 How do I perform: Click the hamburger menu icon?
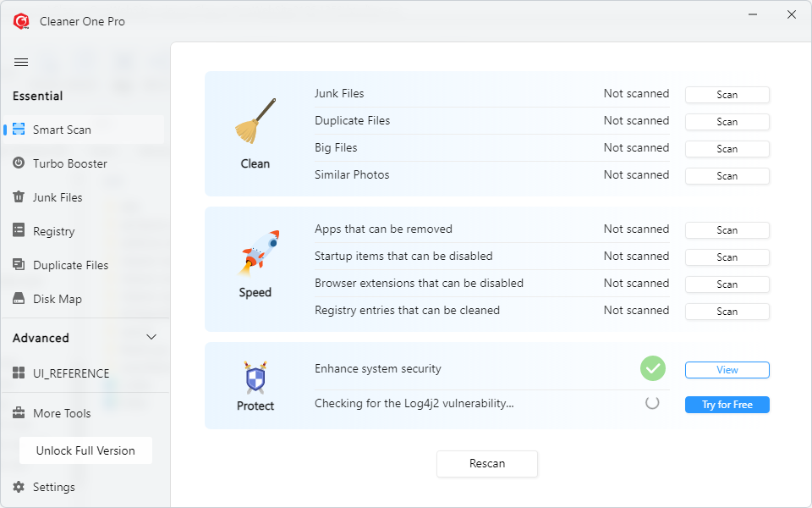[x=21, y=62]
